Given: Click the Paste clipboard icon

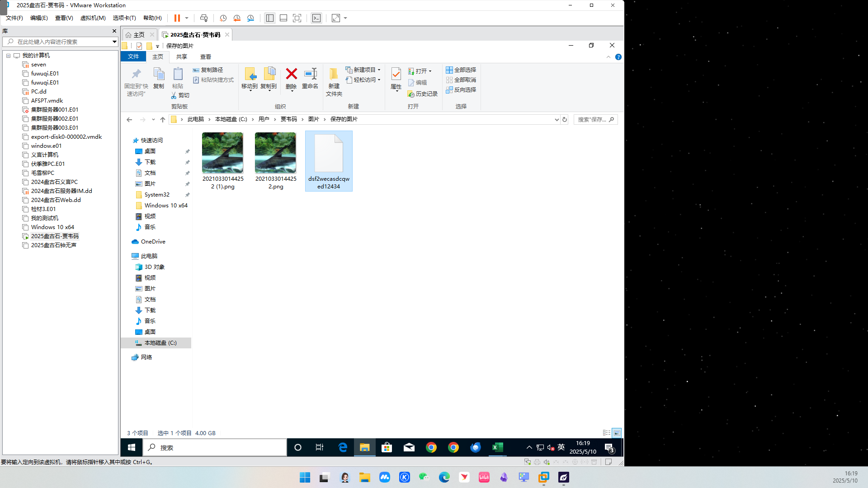Looking at the screenshot, I should coord(178,79).
